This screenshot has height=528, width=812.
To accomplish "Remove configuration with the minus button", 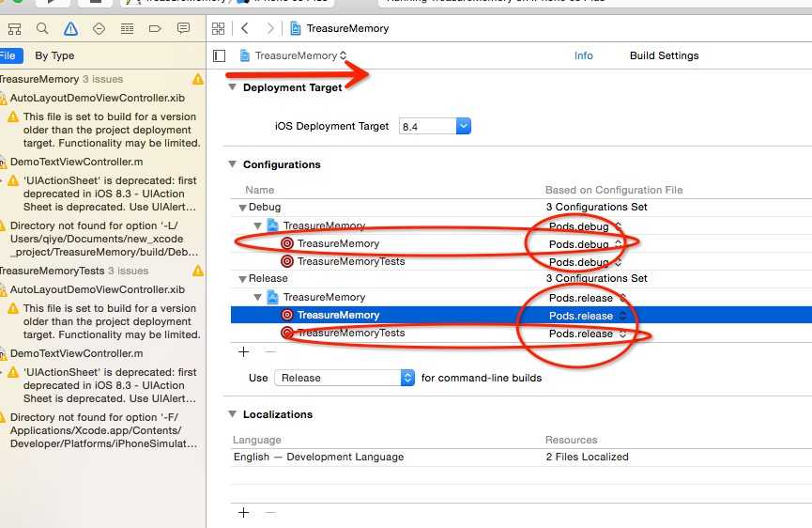I will 270,352.
